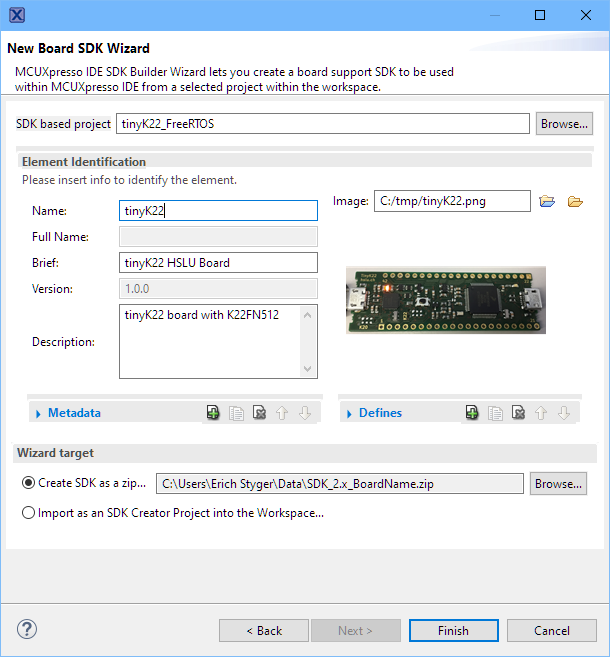610x657 pixels.
Task: Go back using the Back button
Action: (264, 630)
